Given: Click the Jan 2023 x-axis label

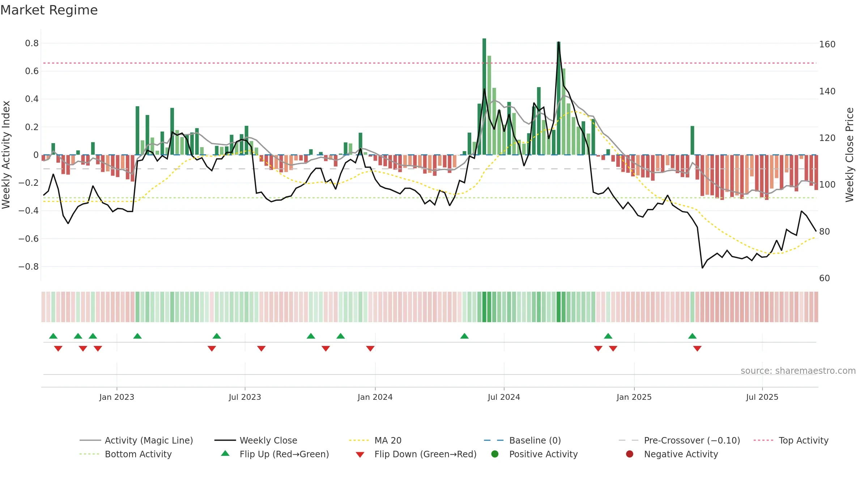Looking at the screenshot, I should click(x=117, y=397).
